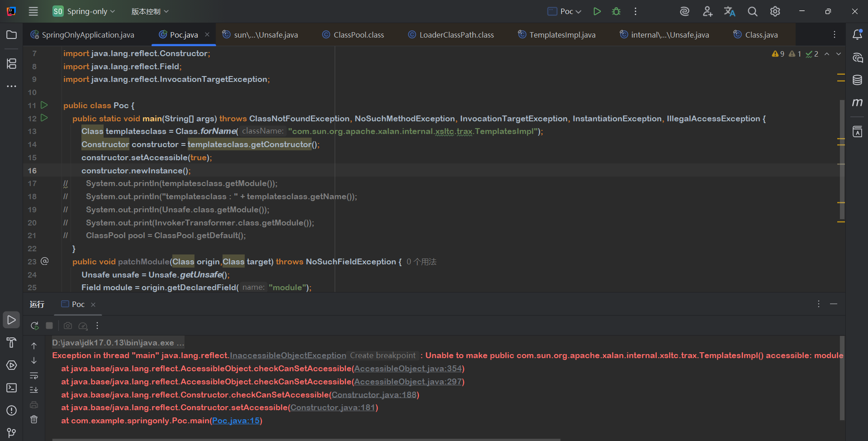Click the console horizontal scrollbar

pos(306,439)
